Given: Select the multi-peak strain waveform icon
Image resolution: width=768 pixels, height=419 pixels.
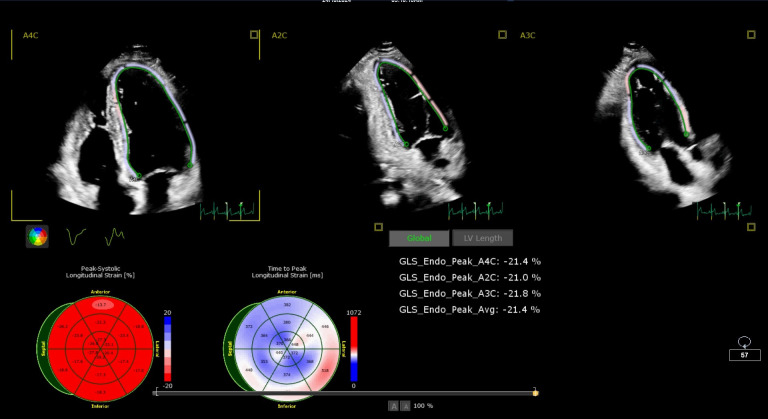Looking at the screenshot, I should point(115,237).
